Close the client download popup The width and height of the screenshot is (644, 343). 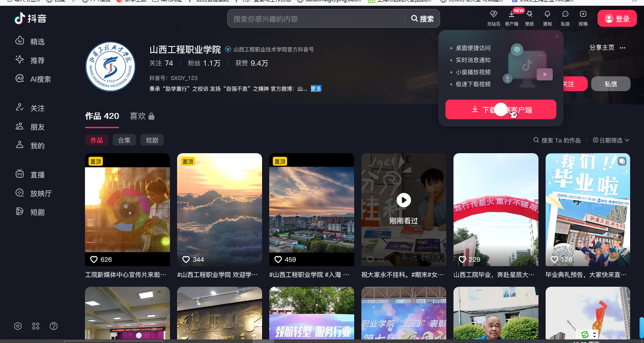[557, 37]
